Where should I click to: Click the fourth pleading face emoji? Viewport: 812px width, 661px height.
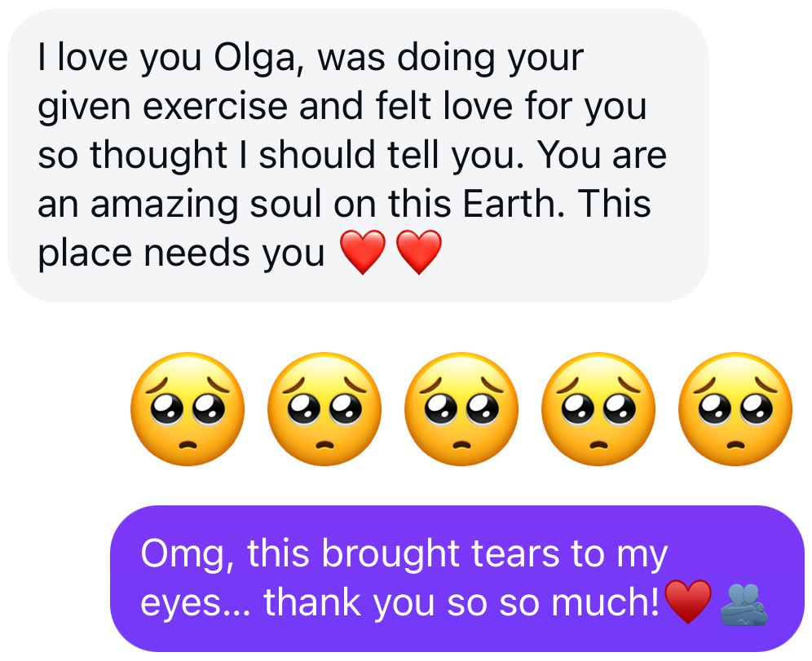coord(598,409)
